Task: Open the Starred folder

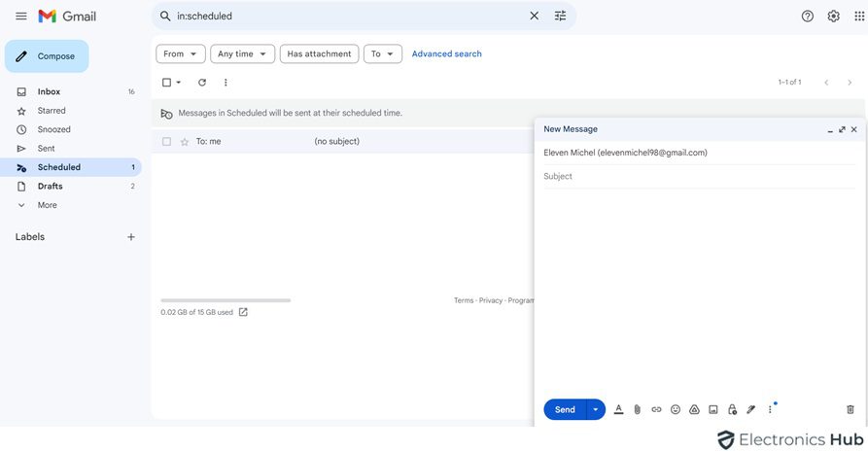Action: pos(71,111)
